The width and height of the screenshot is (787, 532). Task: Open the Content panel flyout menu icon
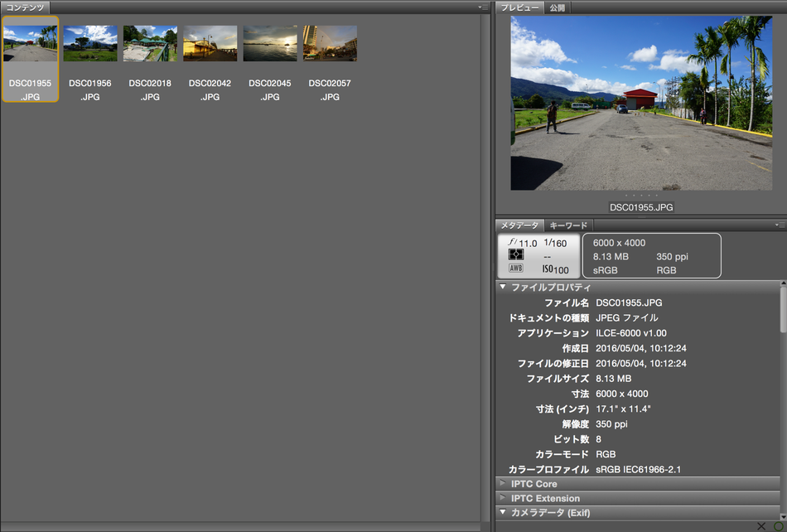pyautogui.click(x=483, y=7)
